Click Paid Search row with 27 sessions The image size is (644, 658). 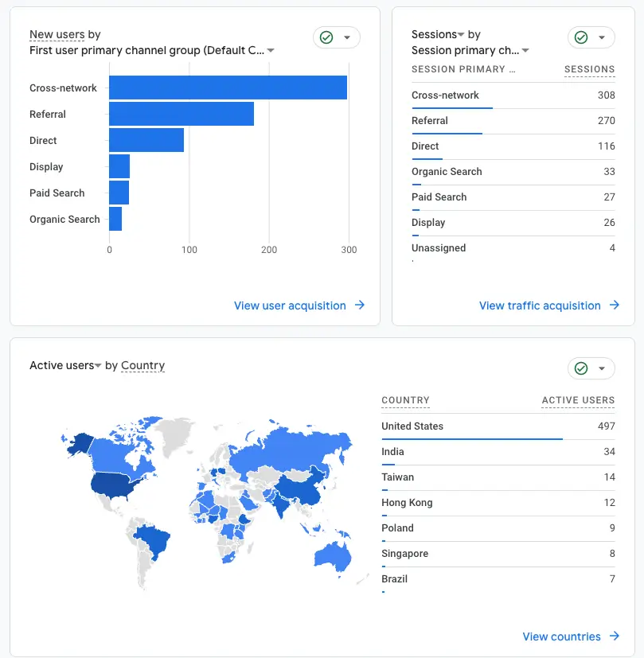[513, 197]
